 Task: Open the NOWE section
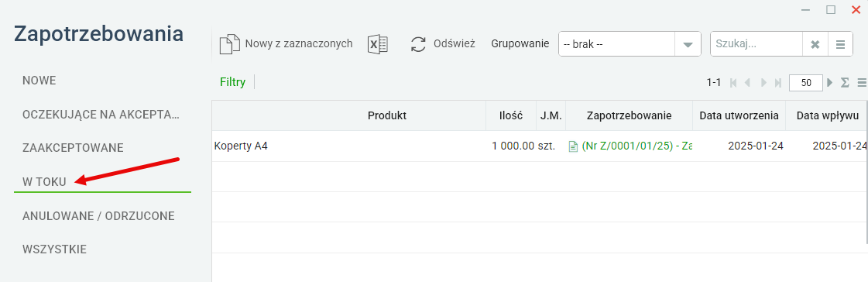coord(39,81)
